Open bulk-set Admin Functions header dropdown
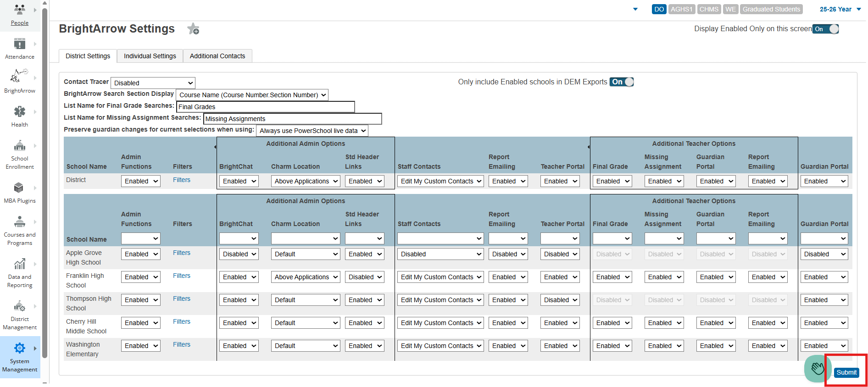The width and height of the screenshot is (868, 387). point(141,238)
